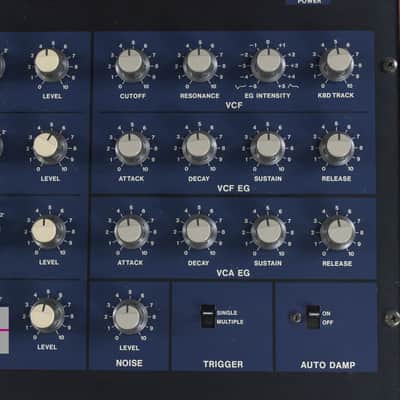Click the VCF EG ATTACK knob

132,148
